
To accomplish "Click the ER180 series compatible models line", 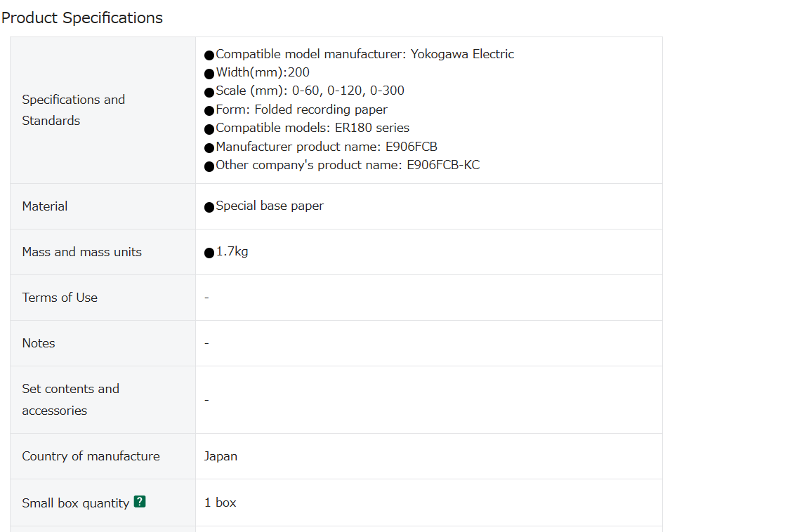I will click(312, 128).
